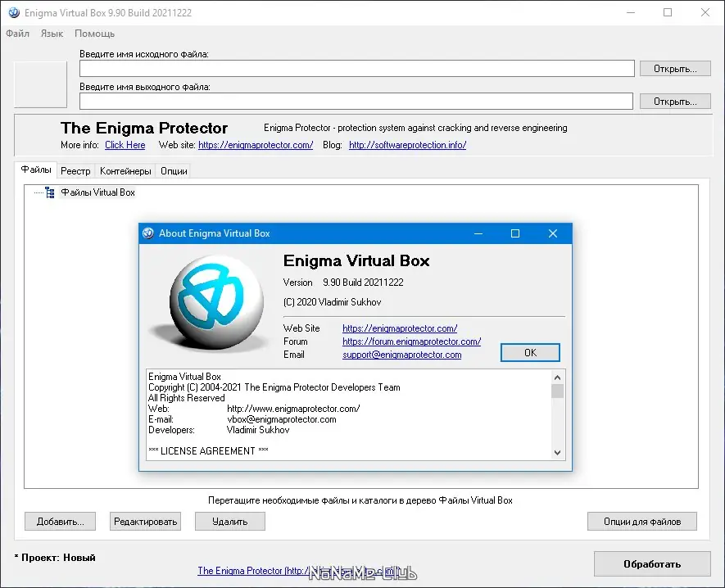Viewport: 725px width, 588px height.
Task: Maximize the About Enigma Virtual Box dialog
Action: click(x=515, y=233)
